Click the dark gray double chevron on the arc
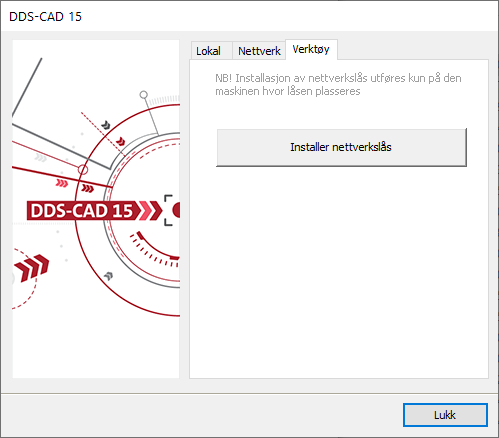This screenshot has width=499, height=438. pos(106,125)
